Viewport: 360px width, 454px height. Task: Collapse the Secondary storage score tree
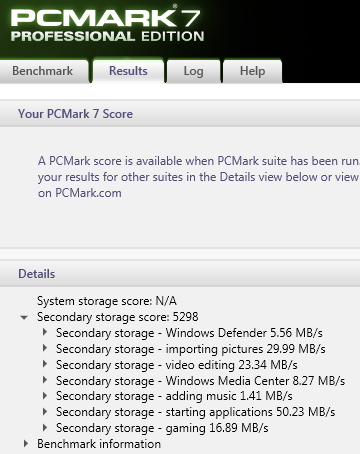[24, 317]
